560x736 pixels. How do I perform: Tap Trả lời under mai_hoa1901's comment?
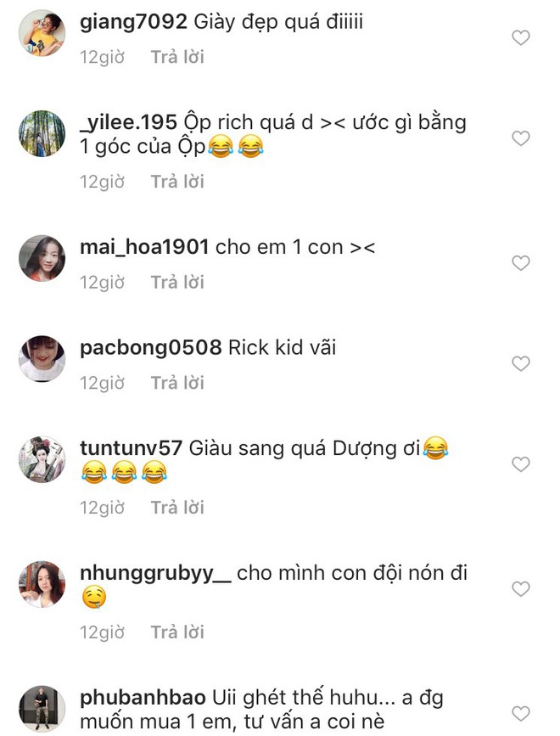click(x=177, y=283)
